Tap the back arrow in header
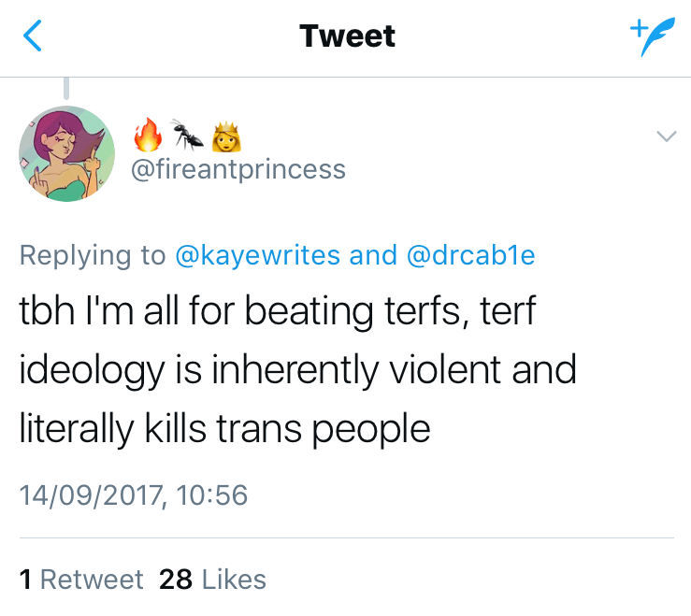 coord(32,37)
